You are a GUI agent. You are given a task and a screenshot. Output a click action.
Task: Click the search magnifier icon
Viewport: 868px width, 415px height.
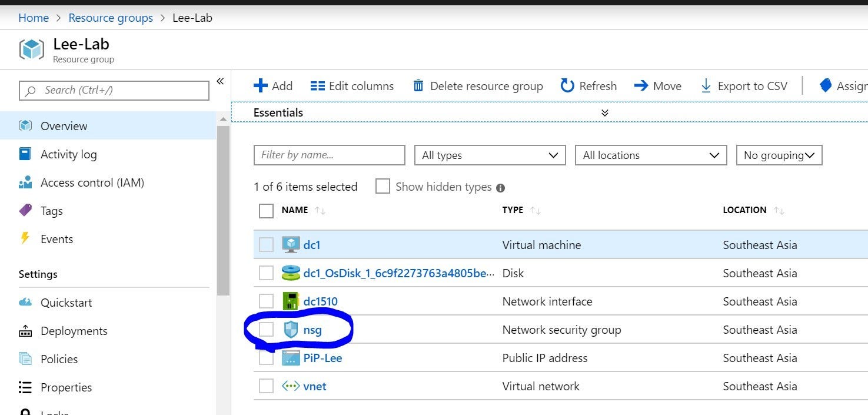coord(31,91)
